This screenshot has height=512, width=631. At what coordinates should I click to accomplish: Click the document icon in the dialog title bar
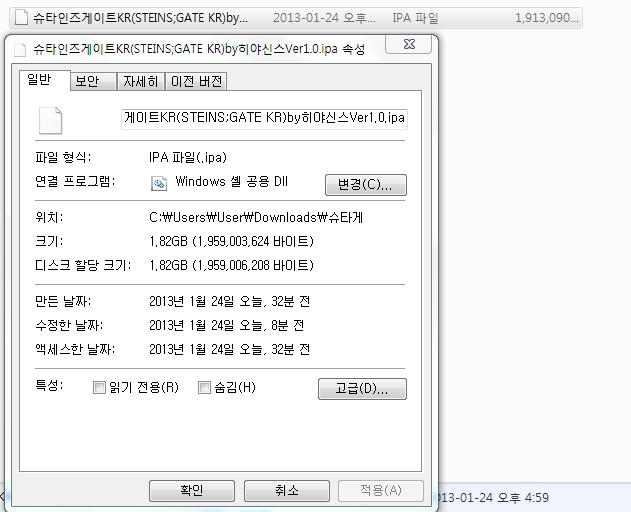click(20, 50)
